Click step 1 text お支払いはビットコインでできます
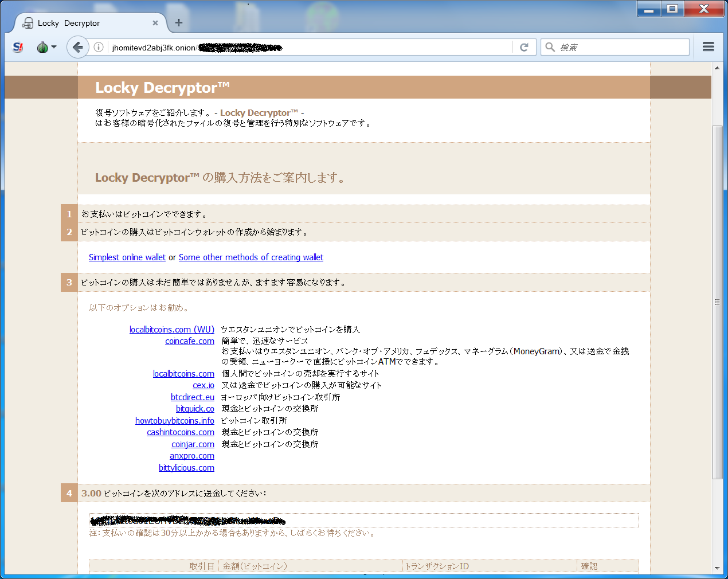728x579 pixels. pyautogui.click(x=144, y=214)
